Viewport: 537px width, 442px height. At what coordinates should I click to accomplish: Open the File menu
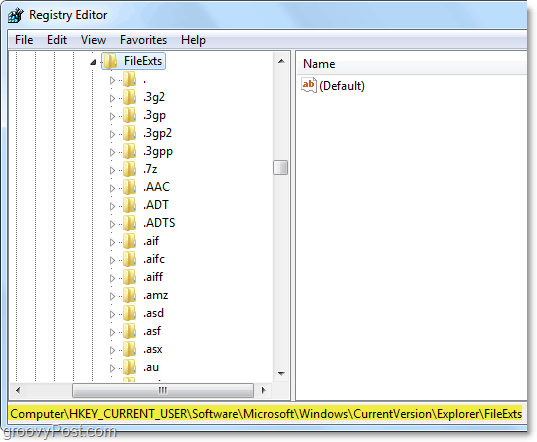[x=24, y=40]
